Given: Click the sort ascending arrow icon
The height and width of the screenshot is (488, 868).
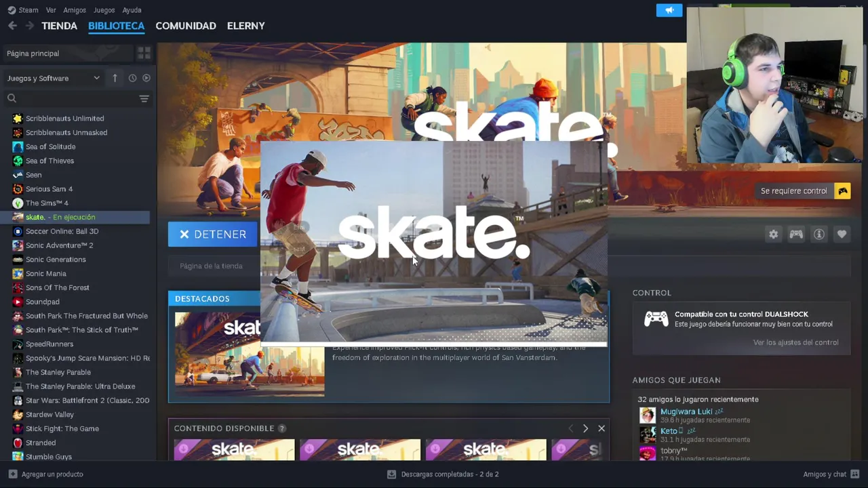Looking at the screenshot, I should point(115,79).
